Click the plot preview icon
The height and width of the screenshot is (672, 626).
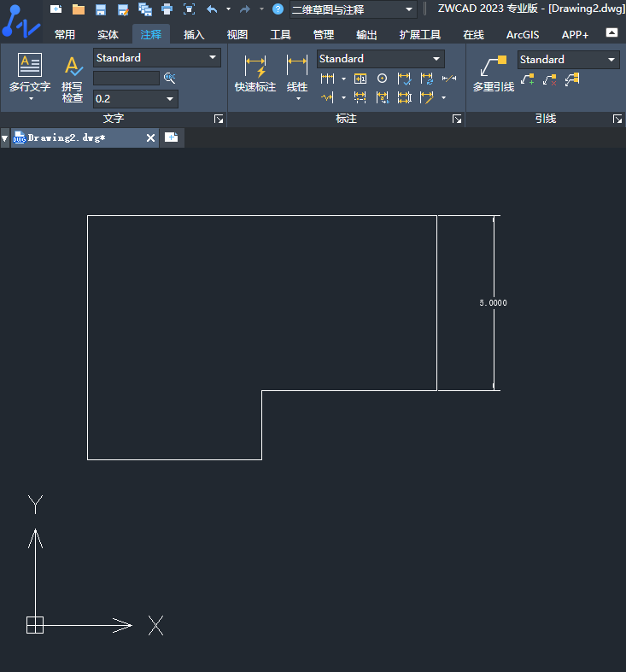189,9
